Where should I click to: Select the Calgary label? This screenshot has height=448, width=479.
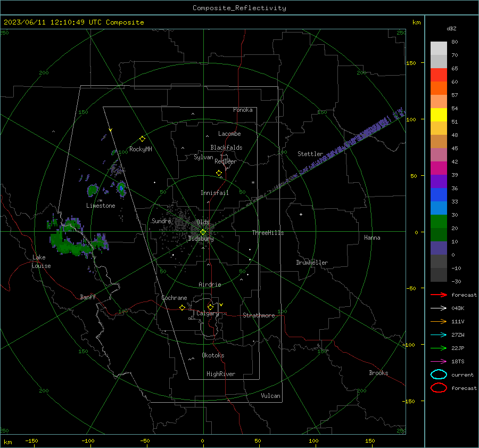[x=208, y=313]
